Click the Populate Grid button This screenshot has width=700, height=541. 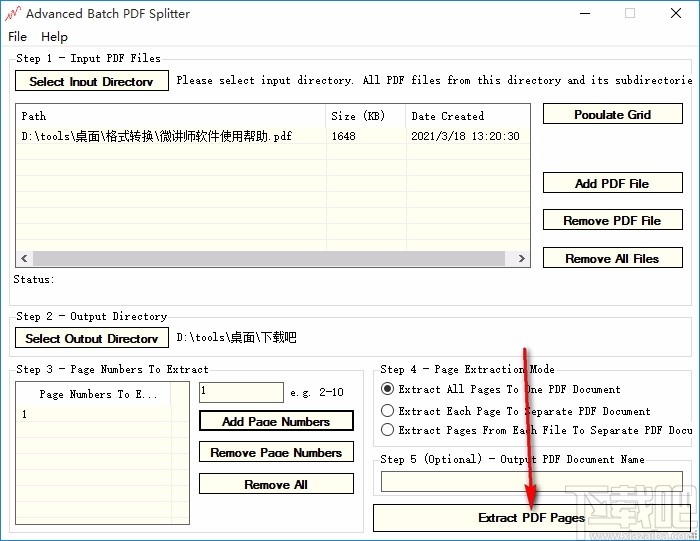(x=612, y=114)
